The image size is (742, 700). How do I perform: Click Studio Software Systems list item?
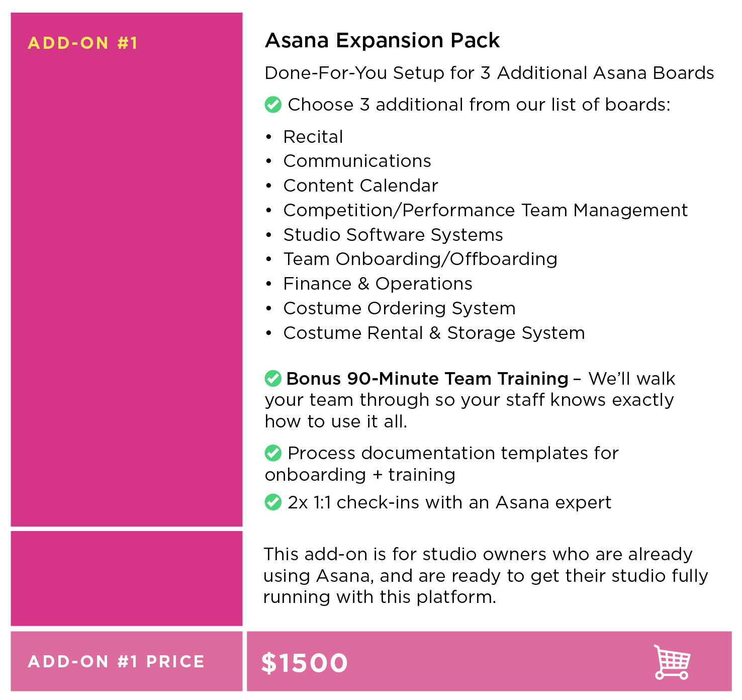[x=393, y=235]
